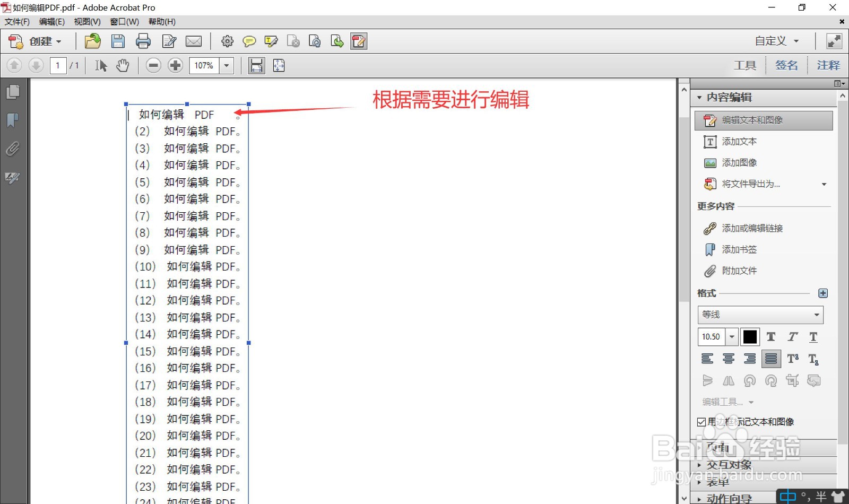Viewport: 849px width, 504px height.
Task: Expand the 交互对象 section
Action: (730, 465)
